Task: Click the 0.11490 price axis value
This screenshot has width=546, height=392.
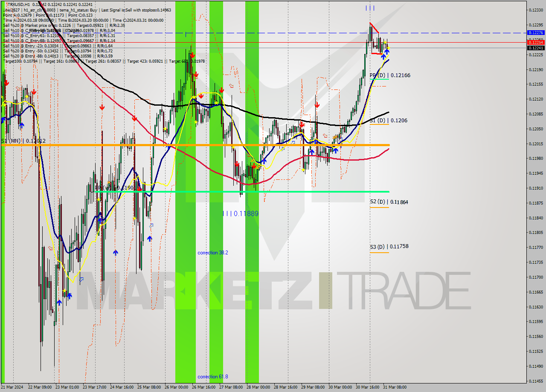Action: point(535,366)
